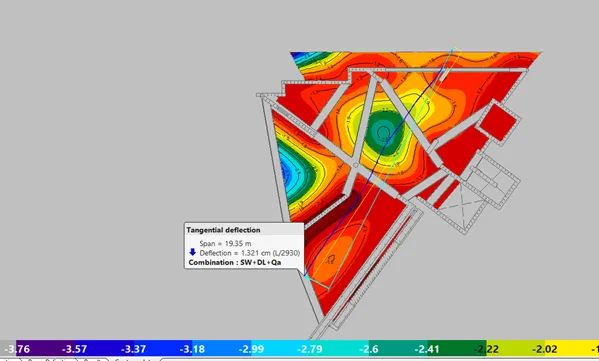Select the Span = 19.35 m text
Viewport: 599px width, 361px height.
tap(225, 243)
